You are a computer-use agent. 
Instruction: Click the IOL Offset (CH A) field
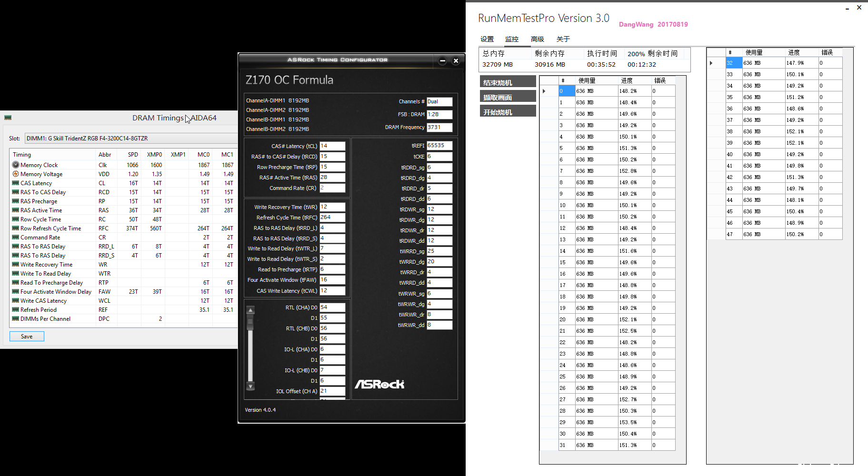[332, 391]
